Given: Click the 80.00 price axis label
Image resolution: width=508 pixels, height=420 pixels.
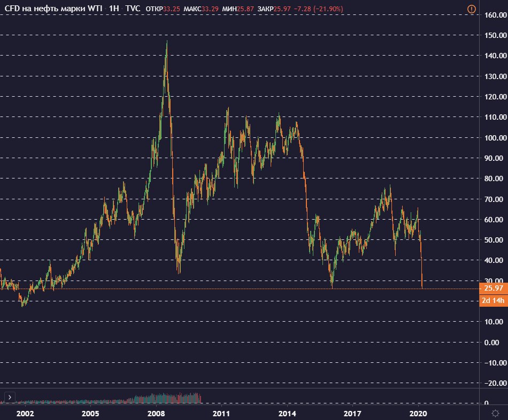Looking at the screenshot, I should point(494,179).
